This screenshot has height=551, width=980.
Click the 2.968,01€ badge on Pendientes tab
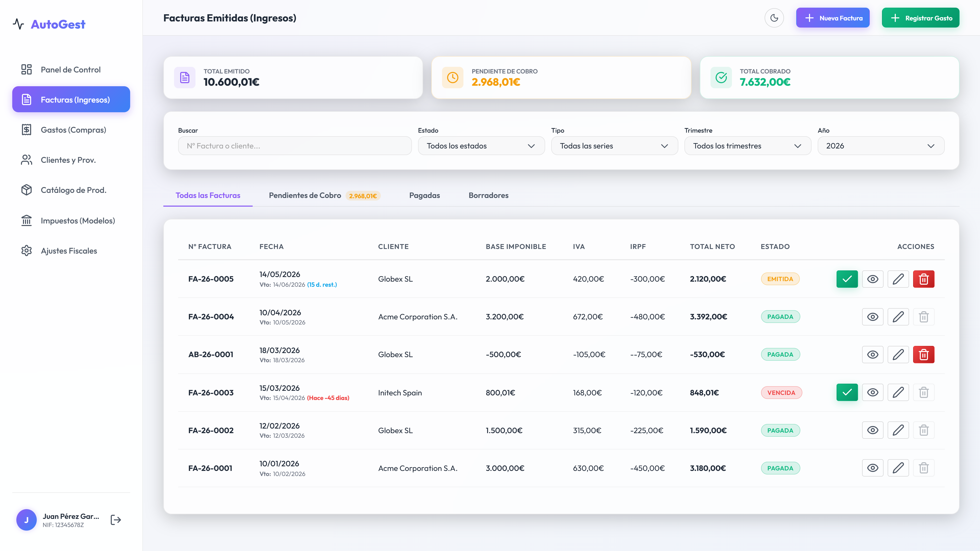(x=363, y=196)
